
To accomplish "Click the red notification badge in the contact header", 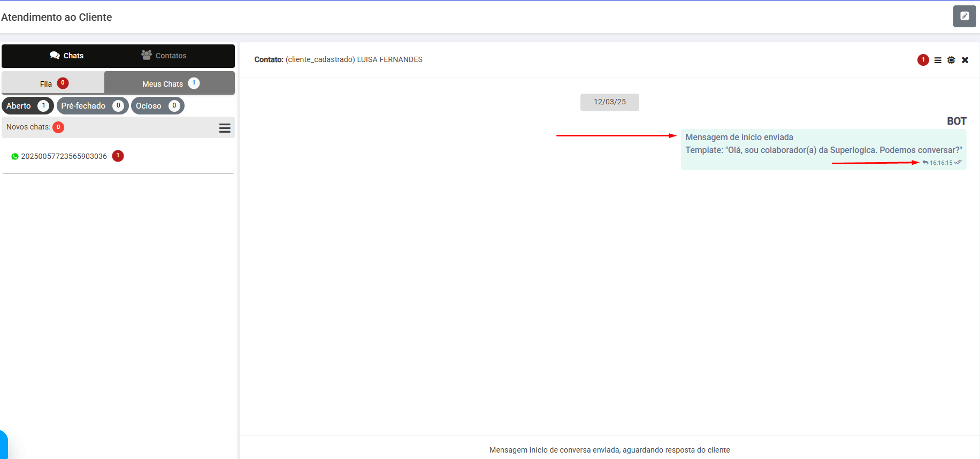I will (923, 60).
